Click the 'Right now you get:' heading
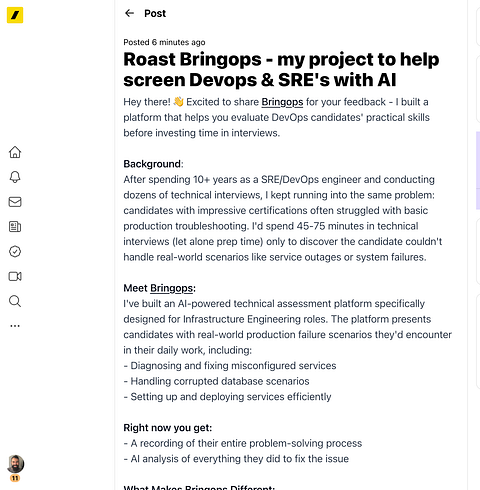480x490 pixels. pyautogui.click(x=168, y=428)
